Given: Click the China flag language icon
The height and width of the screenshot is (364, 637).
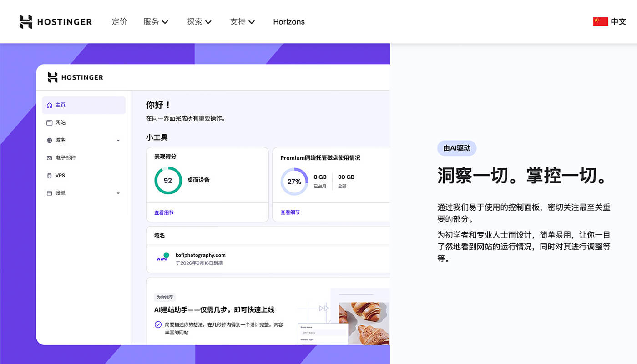Looking at the screenshot, I should point(600,21).
